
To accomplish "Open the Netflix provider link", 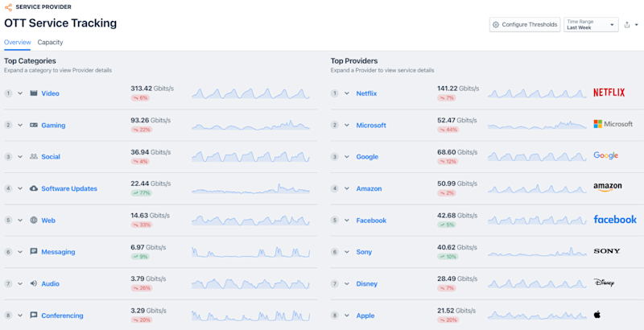I will [x=366, y=93].
